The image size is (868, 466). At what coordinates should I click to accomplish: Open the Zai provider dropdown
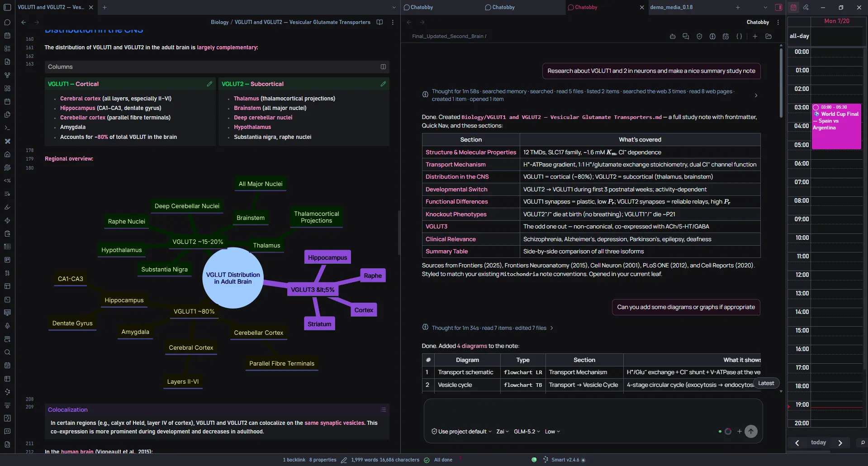pos(502,432)
